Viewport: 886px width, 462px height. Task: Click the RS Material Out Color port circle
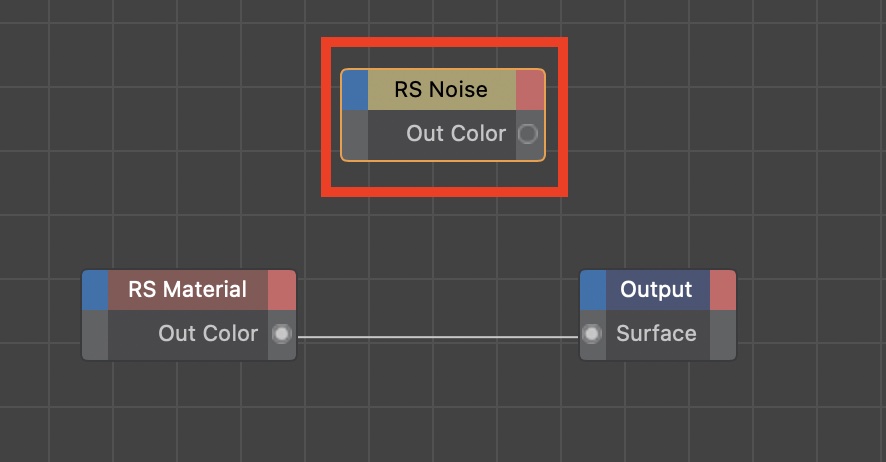click(x=282, y=334)
